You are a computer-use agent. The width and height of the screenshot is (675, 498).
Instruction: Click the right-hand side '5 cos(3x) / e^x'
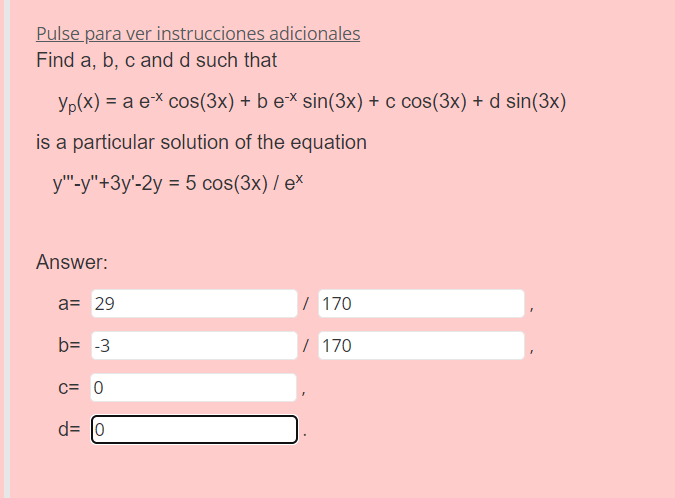coord(251,185)
